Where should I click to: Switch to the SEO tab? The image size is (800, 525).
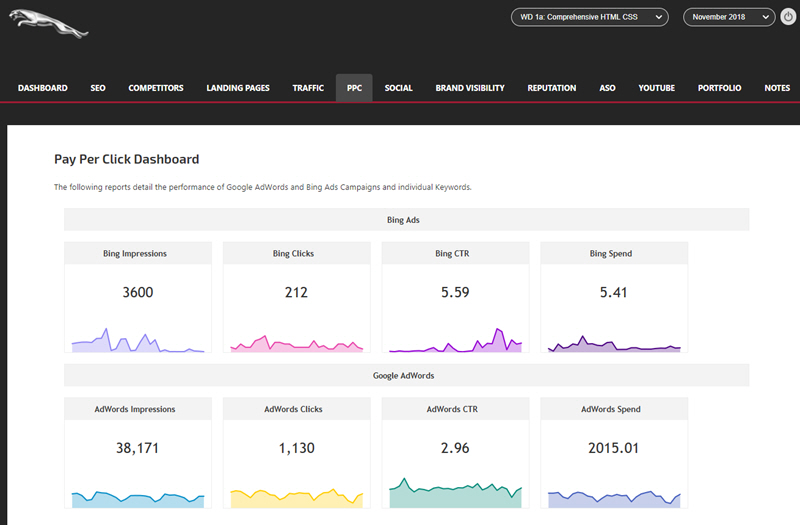tap(98, 88)
